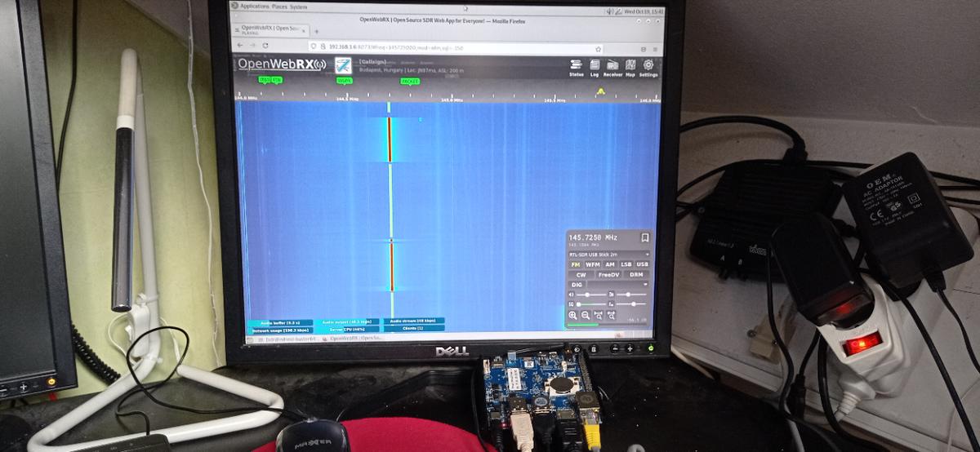Screen dimensions: 980x452
Task: Select WFM demodulator mode
Action: pos(593,264)
